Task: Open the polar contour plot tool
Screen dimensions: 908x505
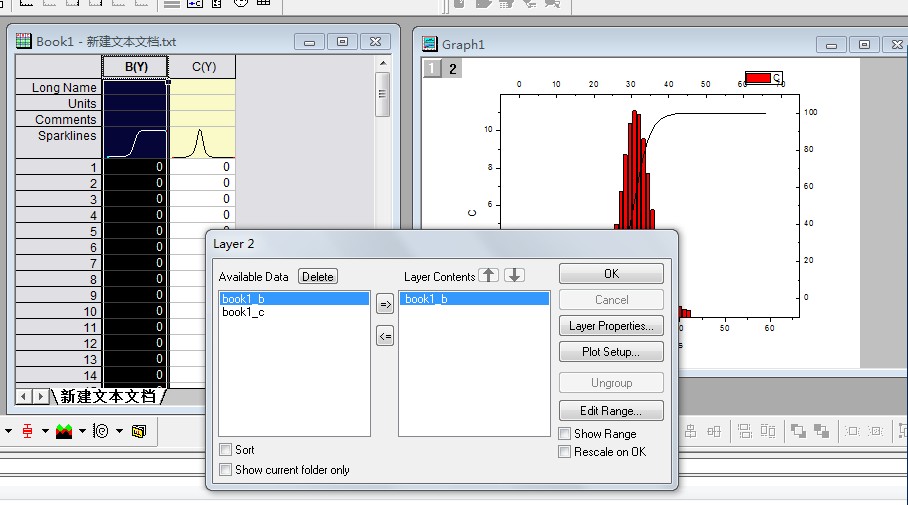Action: 101,431
